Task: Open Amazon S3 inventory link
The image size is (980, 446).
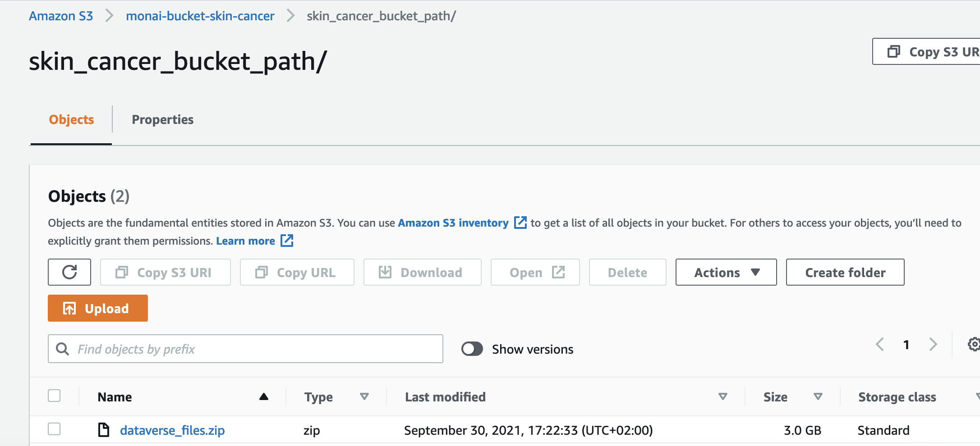Action: (453, 223)
